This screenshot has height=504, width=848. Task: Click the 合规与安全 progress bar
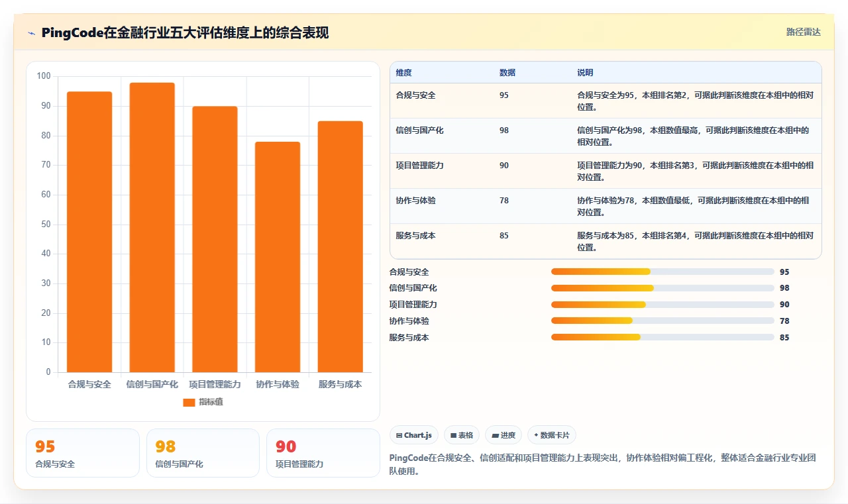click(x=662, y=272)
